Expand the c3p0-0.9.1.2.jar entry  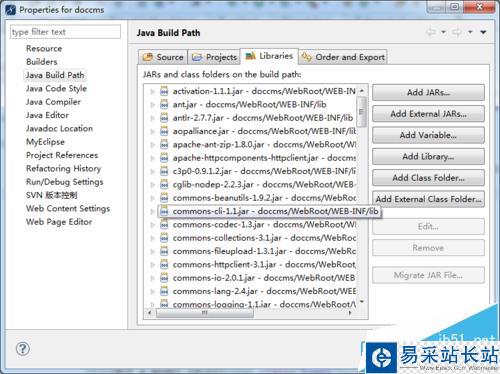(152, 171)
